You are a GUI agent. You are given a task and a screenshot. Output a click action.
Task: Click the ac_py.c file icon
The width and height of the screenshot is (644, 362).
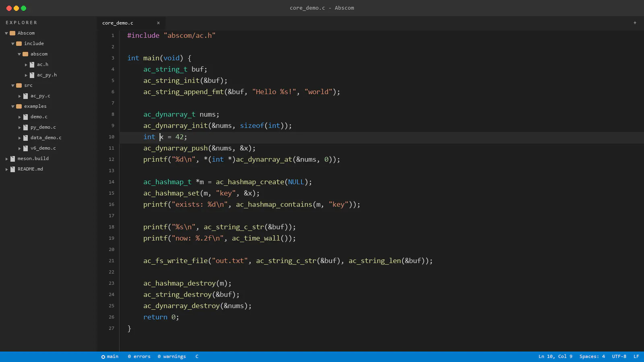click(25, 96)
